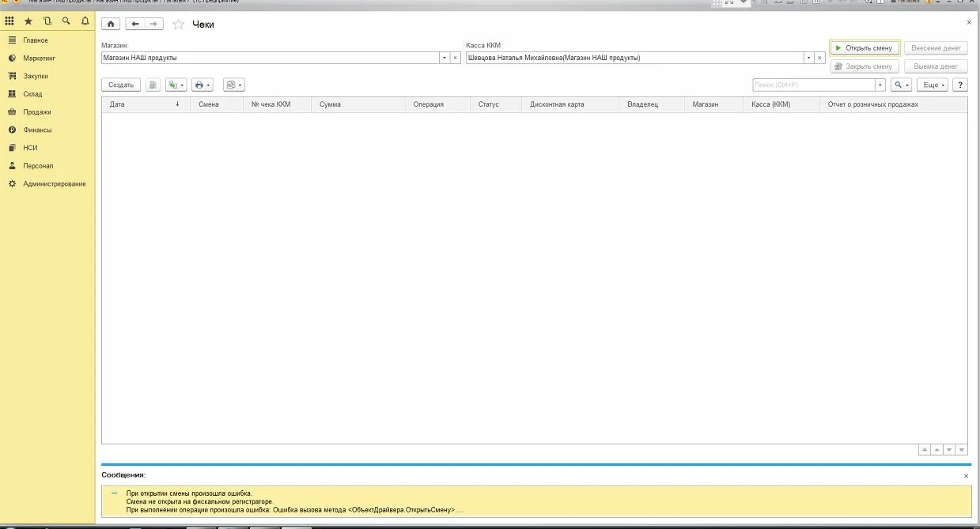Screen dimensions: 980x529
Task: Close the Сообщения panel
Action: [x=966, y=476]
